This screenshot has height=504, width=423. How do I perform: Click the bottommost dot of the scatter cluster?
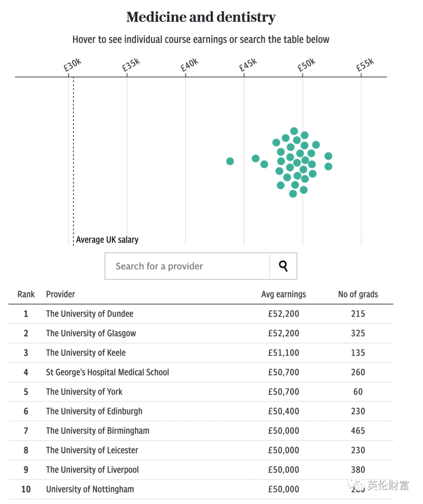tap(292, 193)
